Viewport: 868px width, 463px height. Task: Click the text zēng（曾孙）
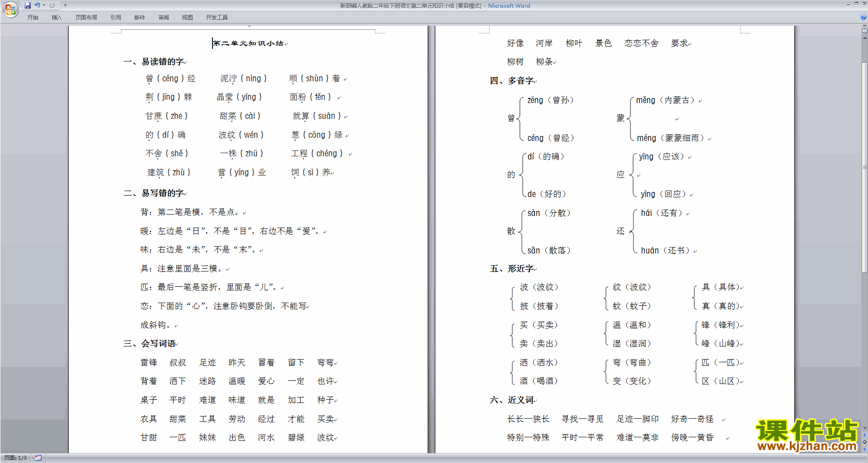pyautogui.click(x=550, y=100)
